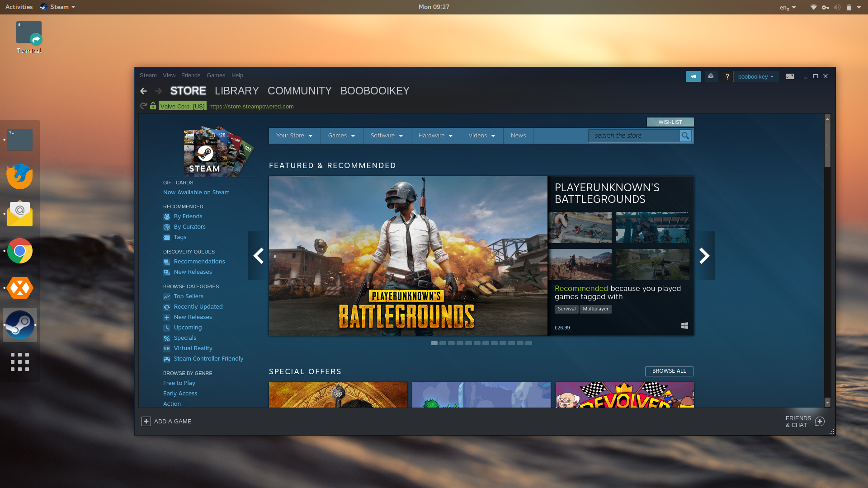This screenshot has height=488, width=868.
Task: Click the Add a Game plus icon
Action: pos(146,421)
